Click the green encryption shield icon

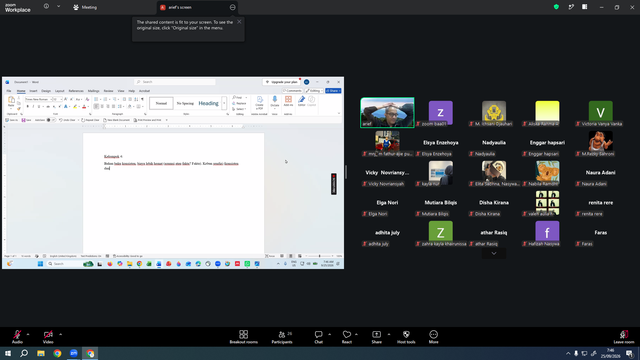point(556,7)
